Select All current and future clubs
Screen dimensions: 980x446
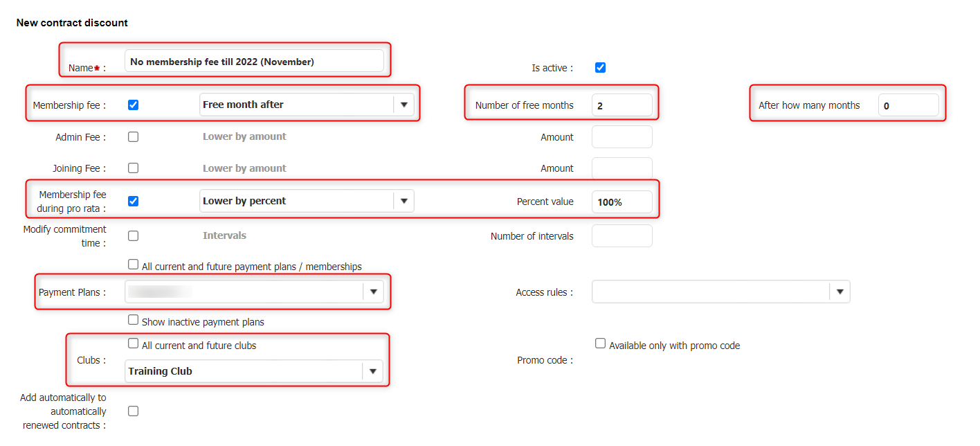(x=134, y=344)
